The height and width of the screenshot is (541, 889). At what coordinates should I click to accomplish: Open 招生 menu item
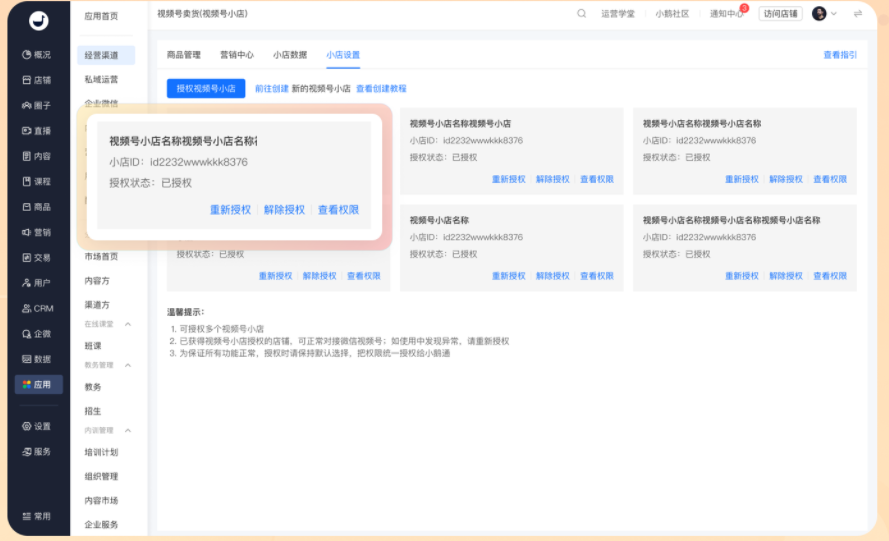[93, 411]
